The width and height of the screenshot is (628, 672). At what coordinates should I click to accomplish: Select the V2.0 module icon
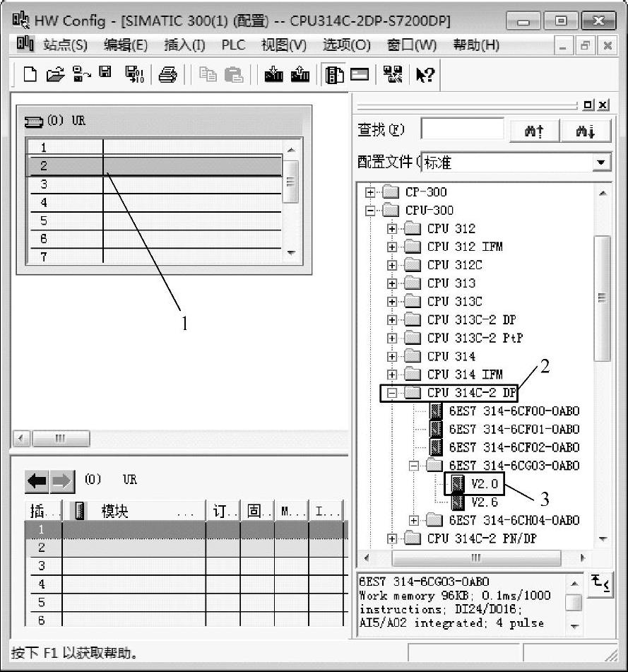point(458,484)
